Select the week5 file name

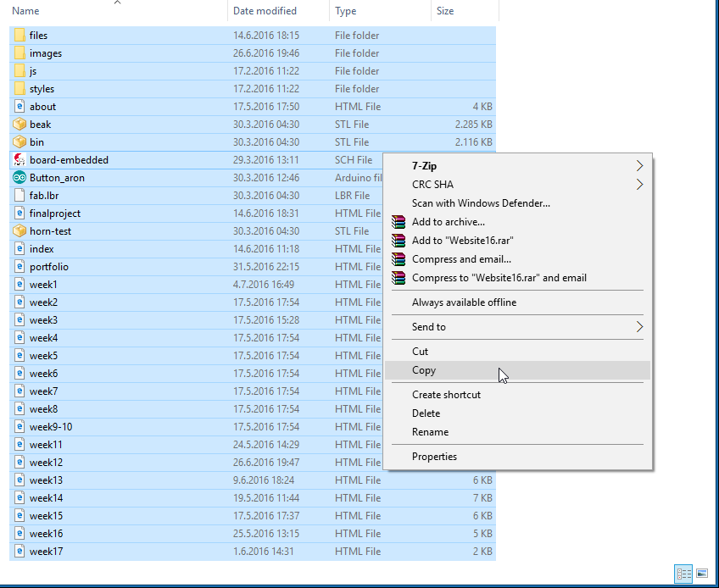click(x=43, y=356)
